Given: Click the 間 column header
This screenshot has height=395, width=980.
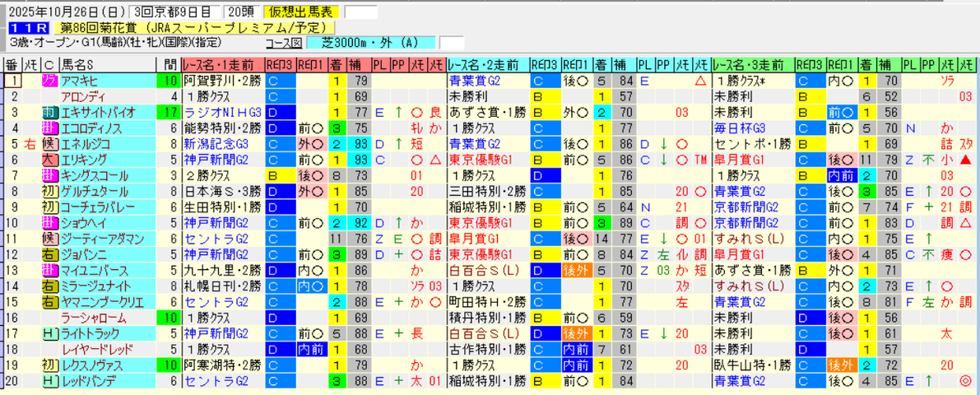Looking at the screenshot, I should (x=170, y=64).
